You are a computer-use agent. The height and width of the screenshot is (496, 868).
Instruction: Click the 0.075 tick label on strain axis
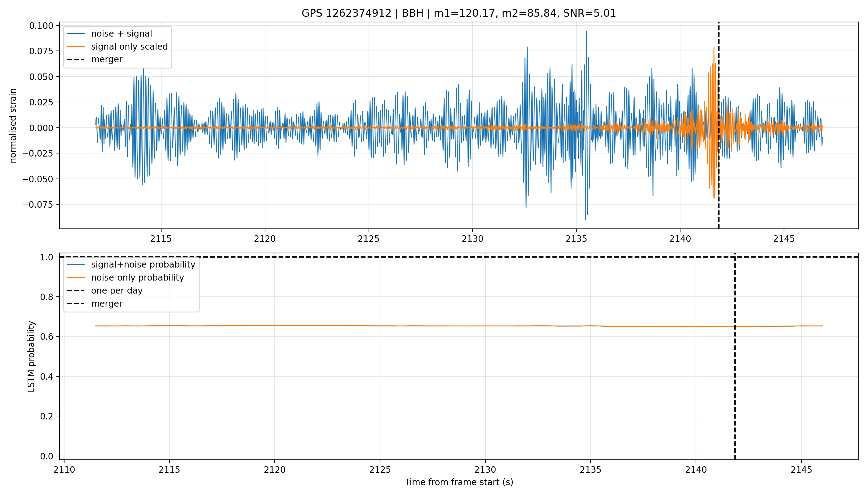coord(42,51)
